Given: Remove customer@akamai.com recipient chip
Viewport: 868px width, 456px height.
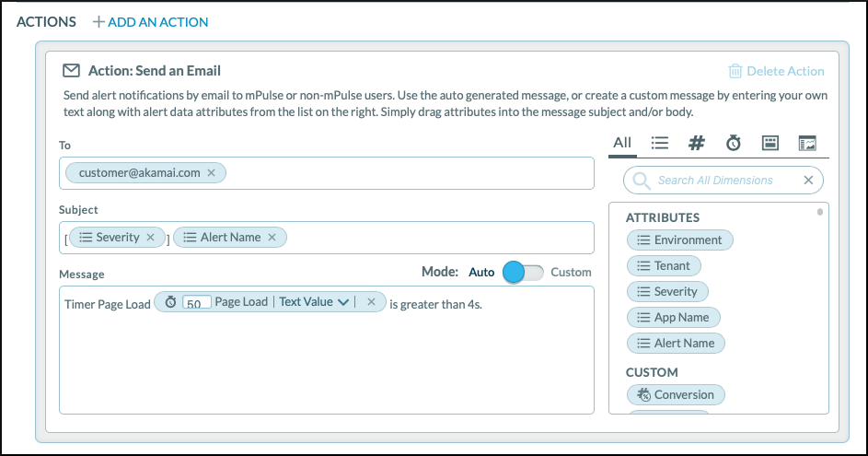Looking at the screenshot, I should tap(212, 172).
